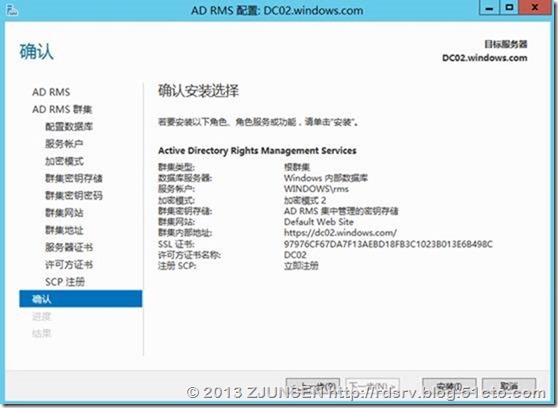Image resolution: width=558 pixels, height=408 pixels.
Task: Click the SSL certificate thumbprint value
Action: [x=388, y=244]
